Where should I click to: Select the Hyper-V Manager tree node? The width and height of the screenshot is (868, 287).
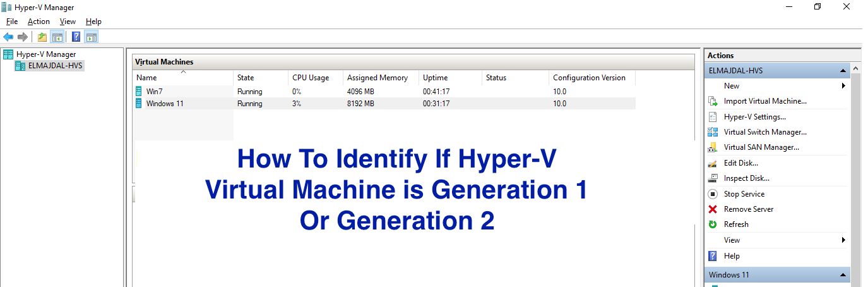click(46, 54)
